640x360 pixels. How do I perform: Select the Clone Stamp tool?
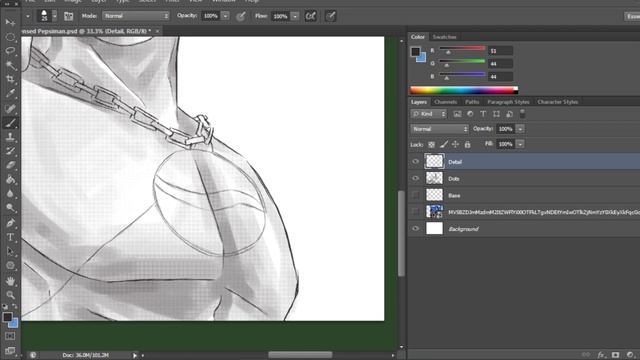10,137
